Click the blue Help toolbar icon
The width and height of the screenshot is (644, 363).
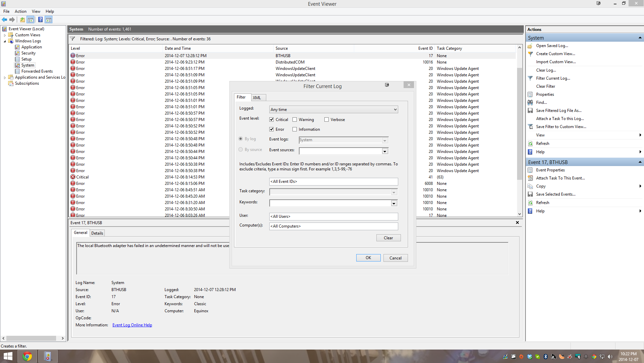pyautogui.click(x=40, y=20)
